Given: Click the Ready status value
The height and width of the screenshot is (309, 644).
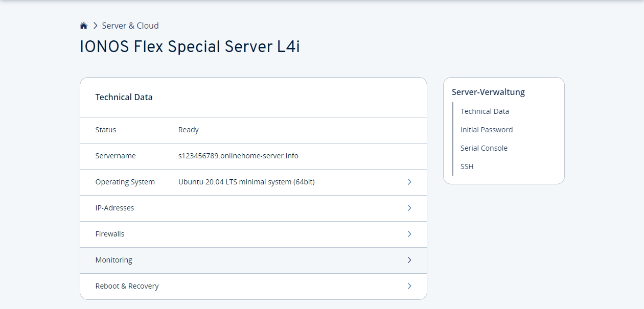Looking at the screenshot, I should point(188,130).
